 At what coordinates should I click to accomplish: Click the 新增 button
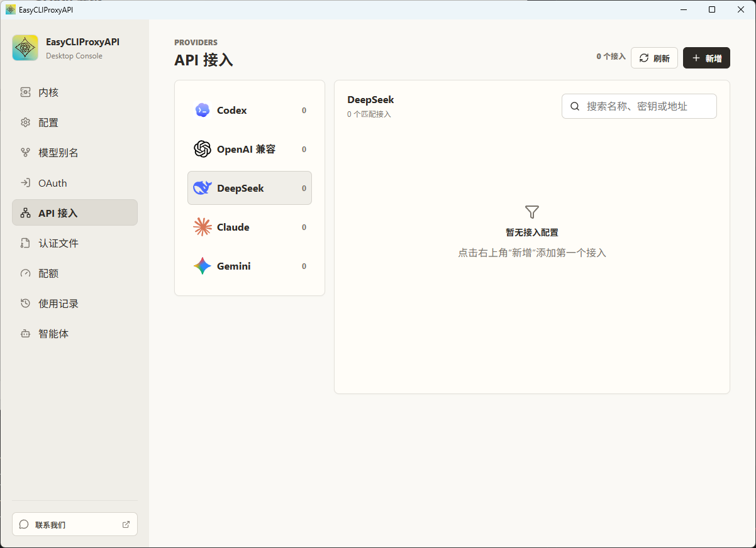click(706, 58)
